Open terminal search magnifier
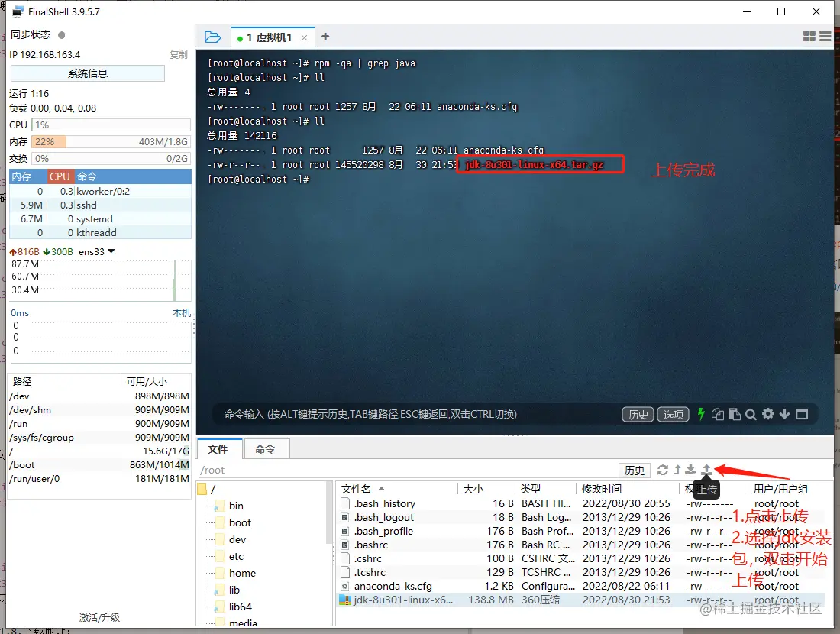The width and height of the screenshot is (840, 634). 751,414
